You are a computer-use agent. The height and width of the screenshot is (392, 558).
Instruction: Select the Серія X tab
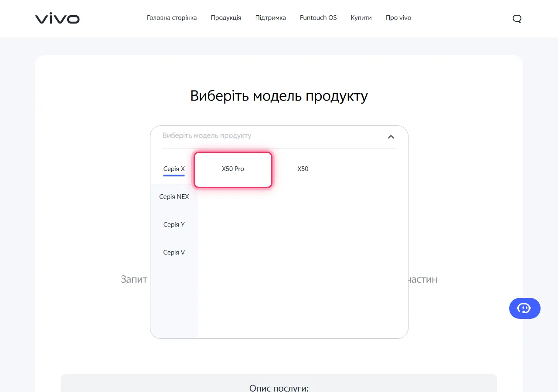pos(174,169)
